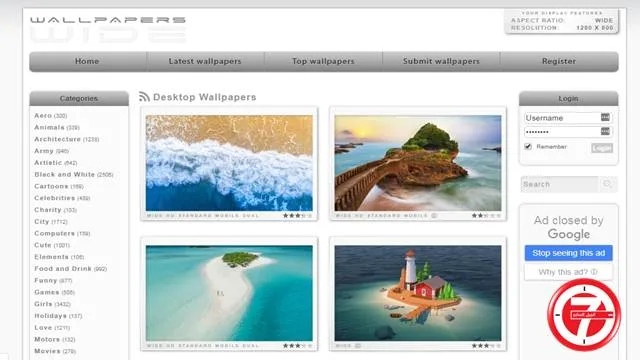
Task: Click into the password field
Action: coord(567,131)
